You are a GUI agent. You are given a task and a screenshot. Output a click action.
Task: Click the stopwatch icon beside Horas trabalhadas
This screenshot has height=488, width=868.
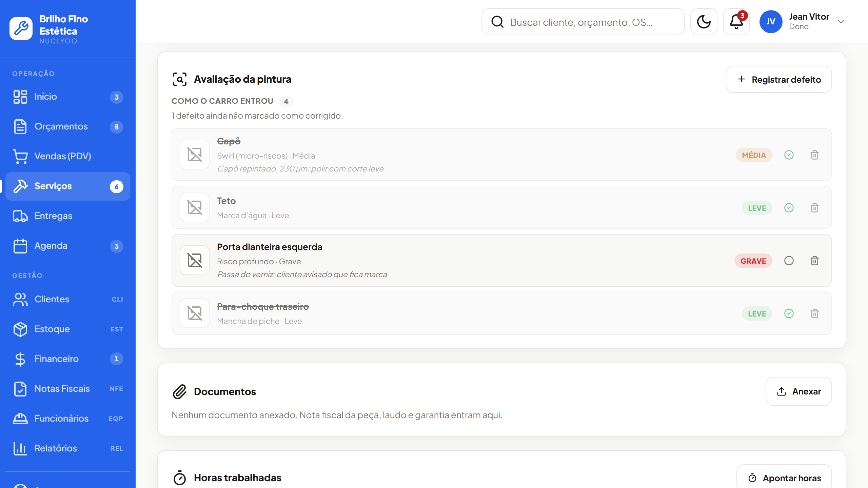[180, 478]
